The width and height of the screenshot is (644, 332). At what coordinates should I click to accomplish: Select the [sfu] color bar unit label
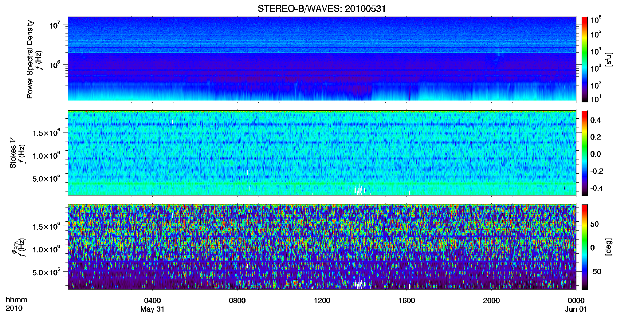[609, 59]
